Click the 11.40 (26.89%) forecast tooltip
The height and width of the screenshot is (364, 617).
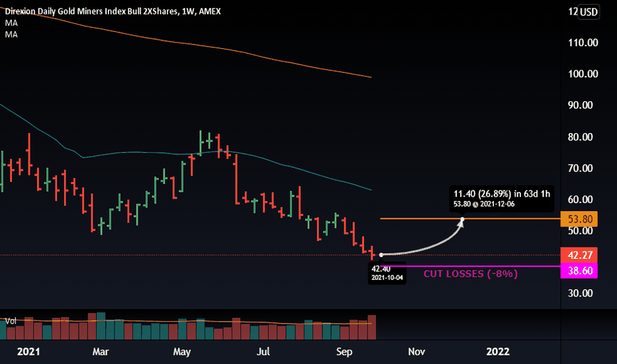coord(502,199)
